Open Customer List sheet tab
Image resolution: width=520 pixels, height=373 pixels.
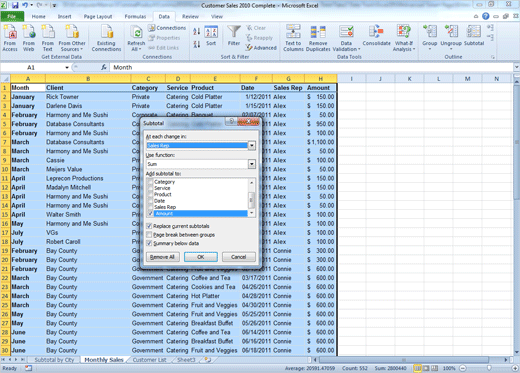click(149, 360)
